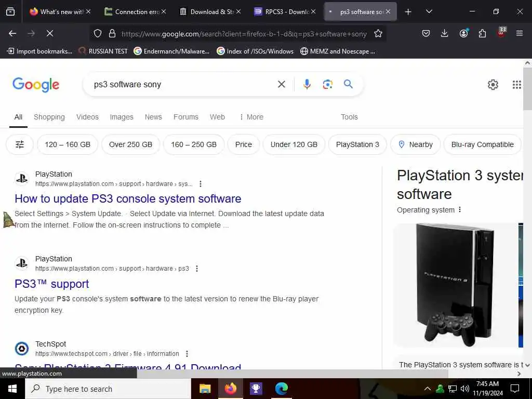Filter by Blu-ray Compatible chip

point(482,144)
